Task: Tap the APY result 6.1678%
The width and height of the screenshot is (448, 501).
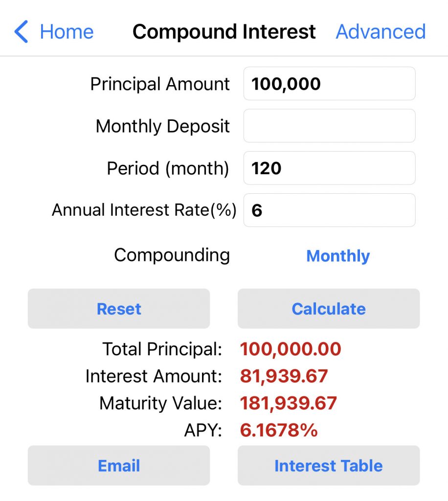Action: point(279,431)
